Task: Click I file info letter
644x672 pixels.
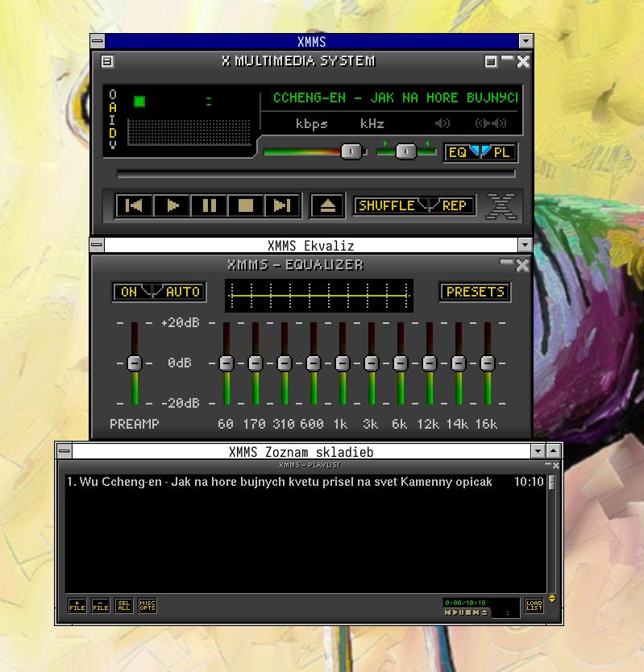Action: click(x=113, y=120)
